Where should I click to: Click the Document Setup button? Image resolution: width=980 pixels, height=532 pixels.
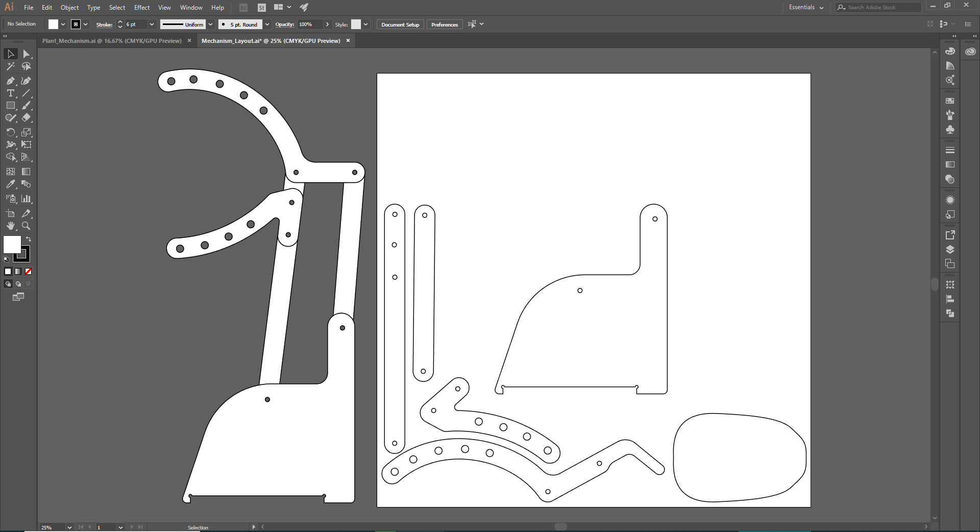point(400,25)
